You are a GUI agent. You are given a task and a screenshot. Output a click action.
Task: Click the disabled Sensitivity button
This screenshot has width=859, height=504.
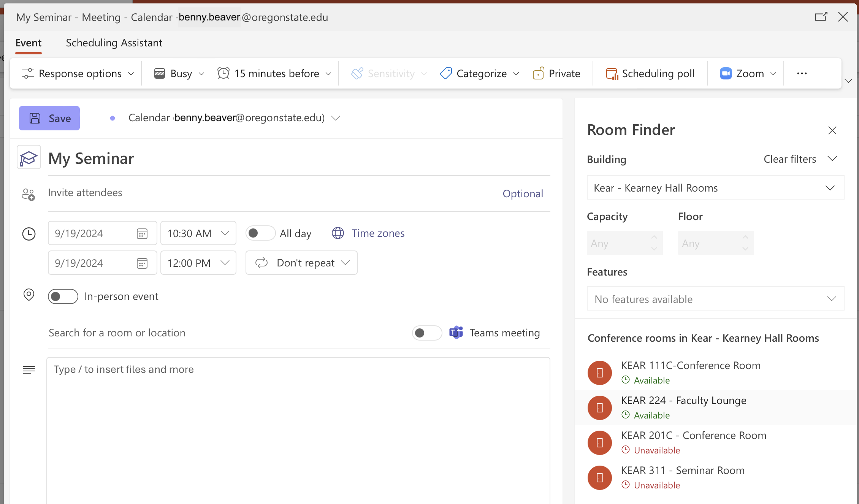389,73
